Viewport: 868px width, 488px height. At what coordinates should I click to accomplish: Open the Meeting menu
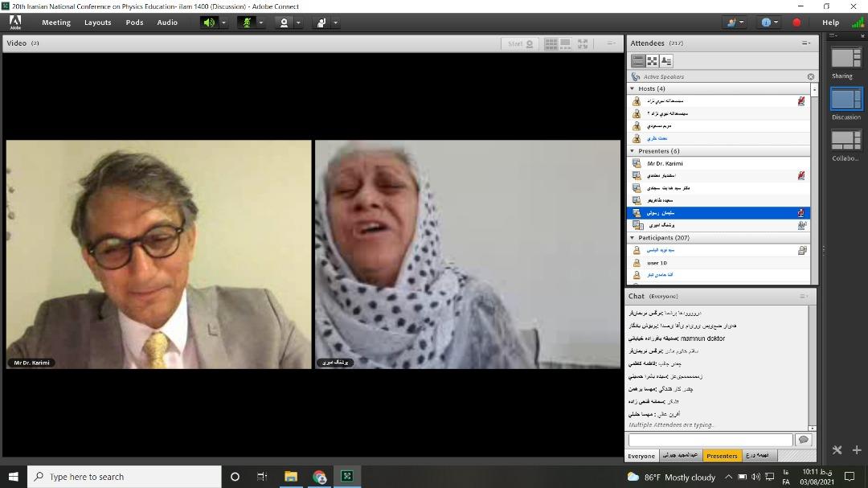point(55,23)
